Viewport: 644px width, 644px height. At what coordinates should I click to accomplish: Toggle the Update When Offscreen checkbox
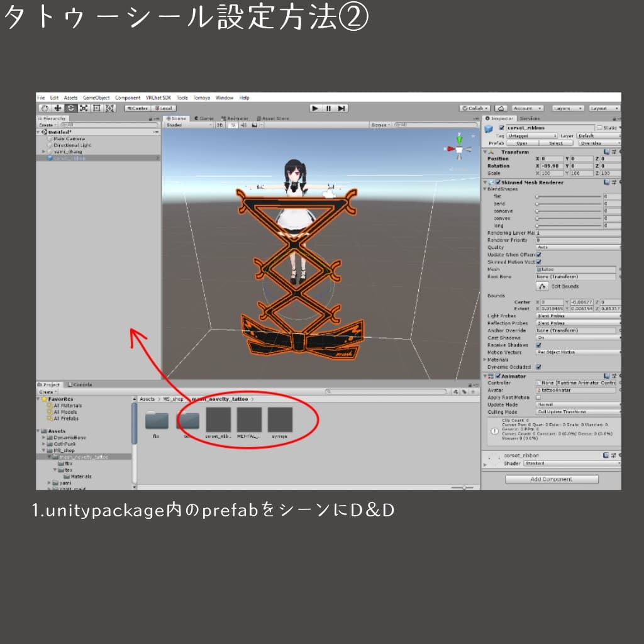pyautogui.click(x=539, y=254)
